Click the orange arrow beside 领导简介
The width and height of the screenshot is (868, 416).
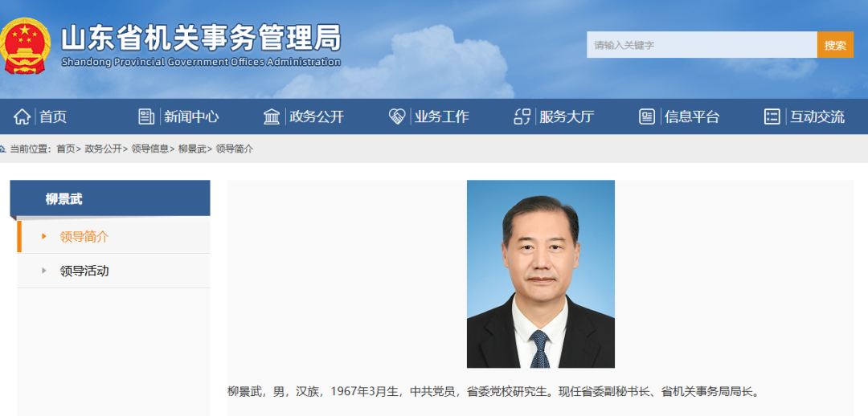[44, 237]
